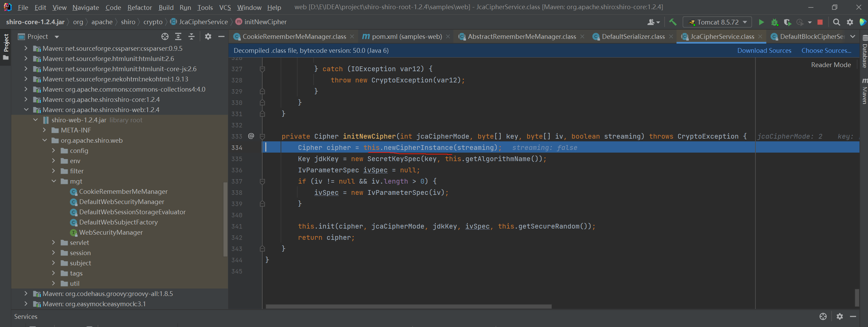Toggle code fold at line 333 method
868x327 pixels.
click(x=262, y=136)
